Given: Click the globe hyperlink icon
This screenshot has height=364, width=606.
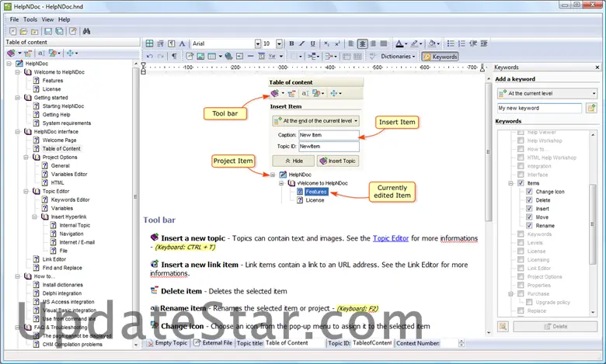Looking at the screenshot, I should (228, 57).
